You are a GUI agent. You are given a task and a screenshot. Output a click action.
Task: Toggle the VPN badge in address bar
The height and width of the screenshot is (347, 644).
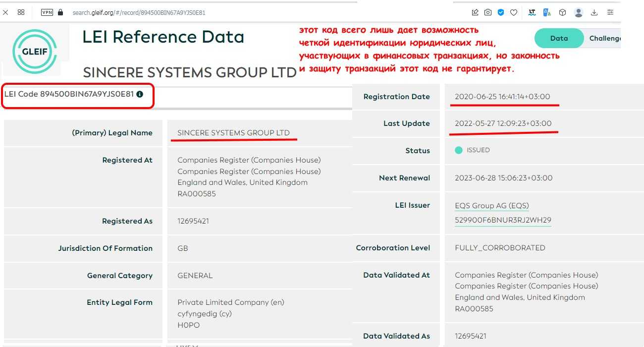pyautogui.click(x=47, y=12)
